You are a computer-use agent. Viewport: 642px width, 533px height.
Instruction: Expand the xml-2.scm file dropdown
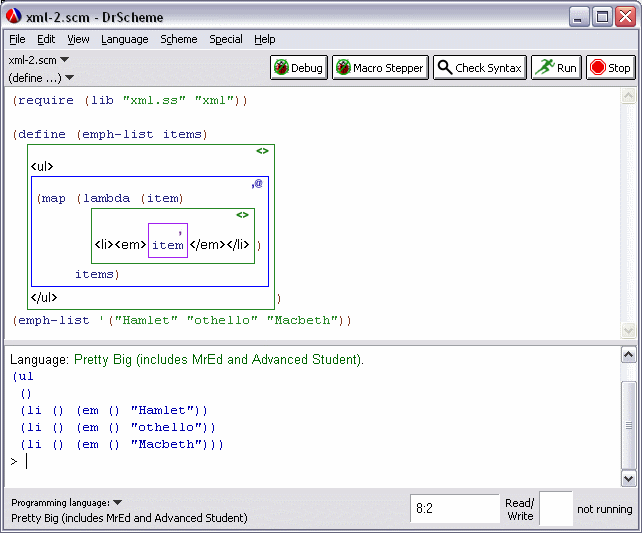point(38,60)
